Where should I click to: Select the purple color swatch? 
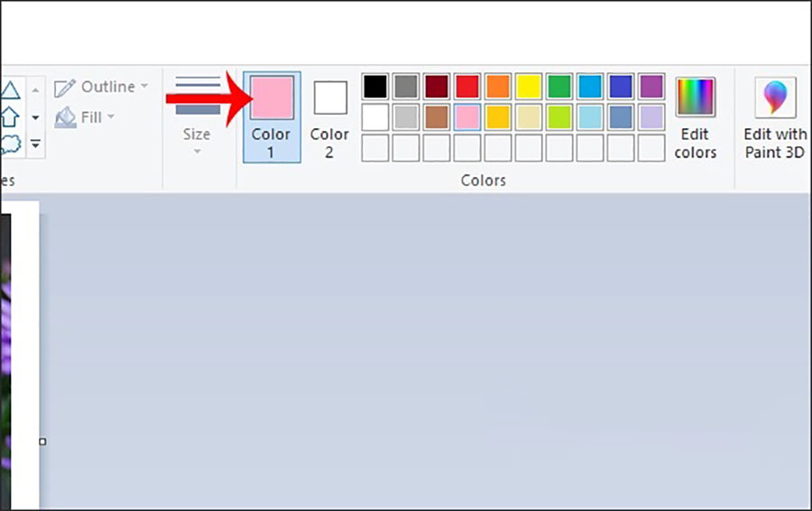(651, 87)
